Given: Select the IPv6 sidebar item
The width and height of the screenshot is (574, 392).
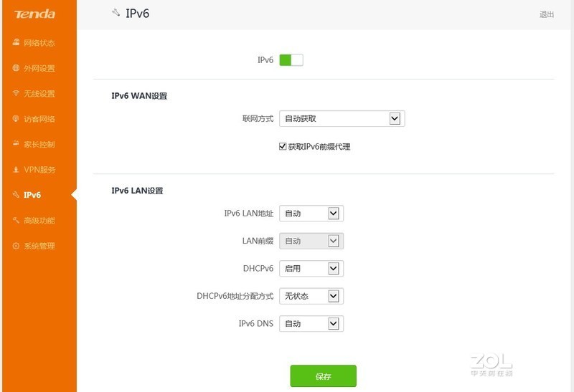Looking at the screenshot, I should pos(32,195).
